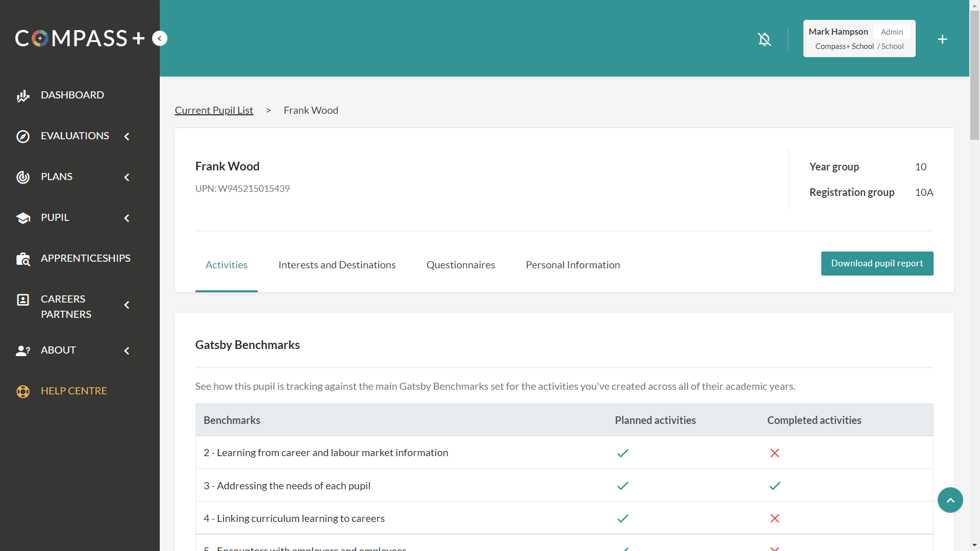Expand the Careers Partners chevron

[127, 305]
